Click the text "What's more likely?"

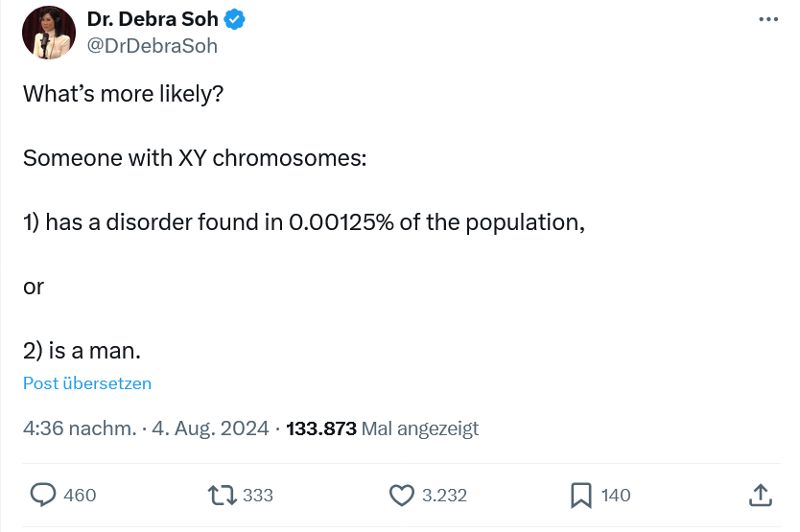click(x=123, y=95)
